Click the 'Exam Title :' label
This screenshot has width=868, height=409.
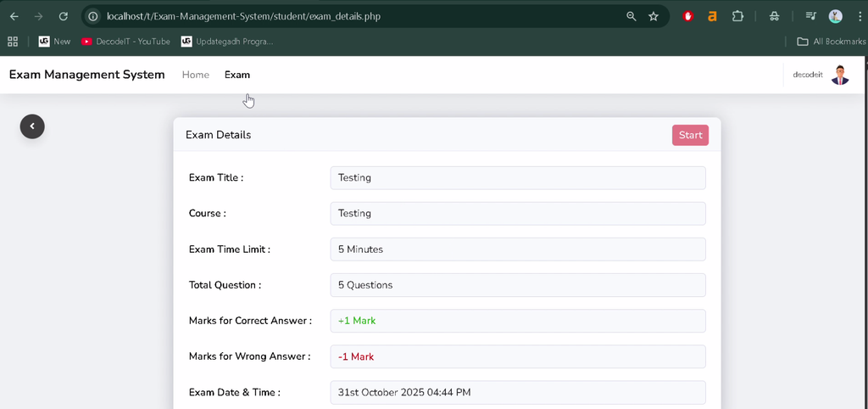[x=216, y=178]
